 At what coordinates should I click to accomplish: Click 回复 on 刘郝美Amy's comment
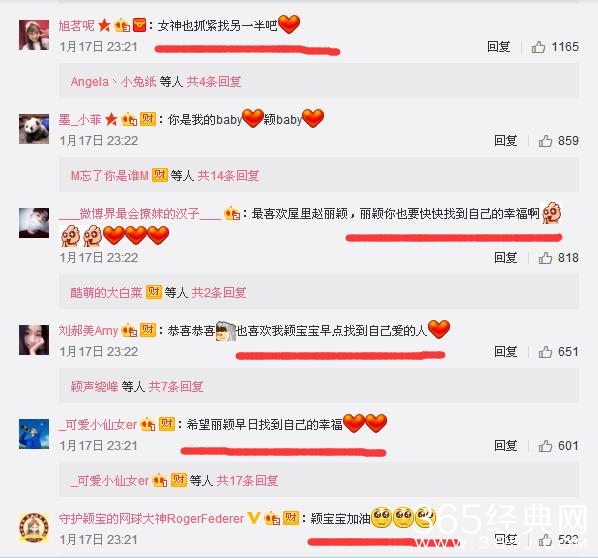(506, 351)
